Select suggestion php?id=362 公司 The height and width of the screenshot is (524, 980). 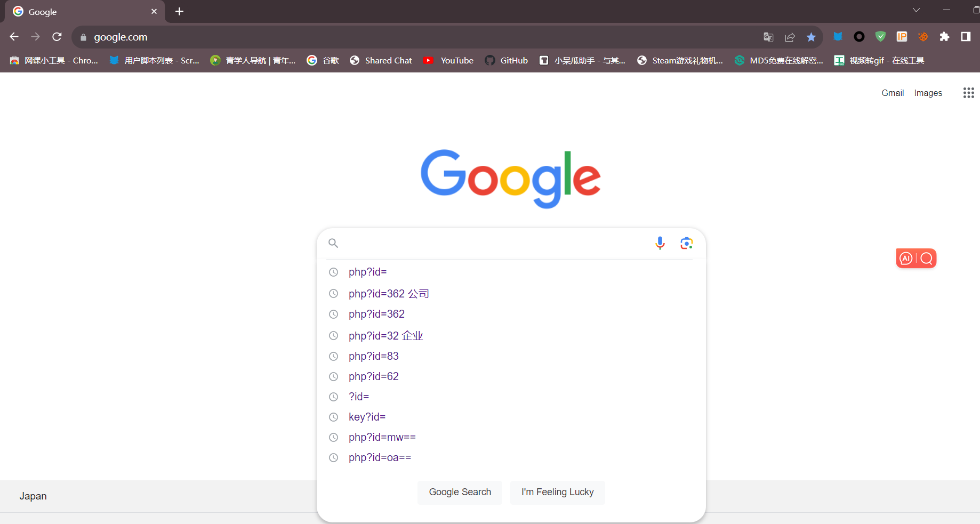click(x=511, y=293)
